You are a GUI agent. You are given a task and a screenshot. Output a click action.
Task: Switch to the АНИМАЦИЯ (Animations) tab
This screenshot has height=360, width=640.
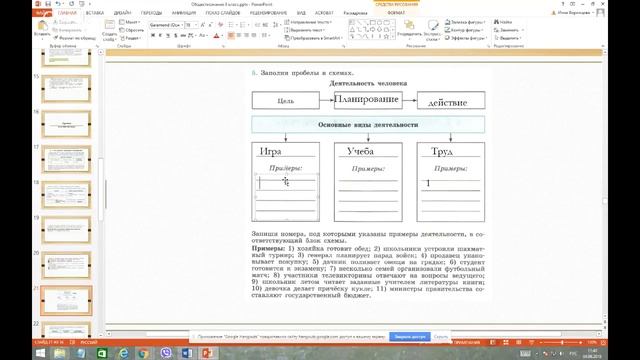point(184,13)
